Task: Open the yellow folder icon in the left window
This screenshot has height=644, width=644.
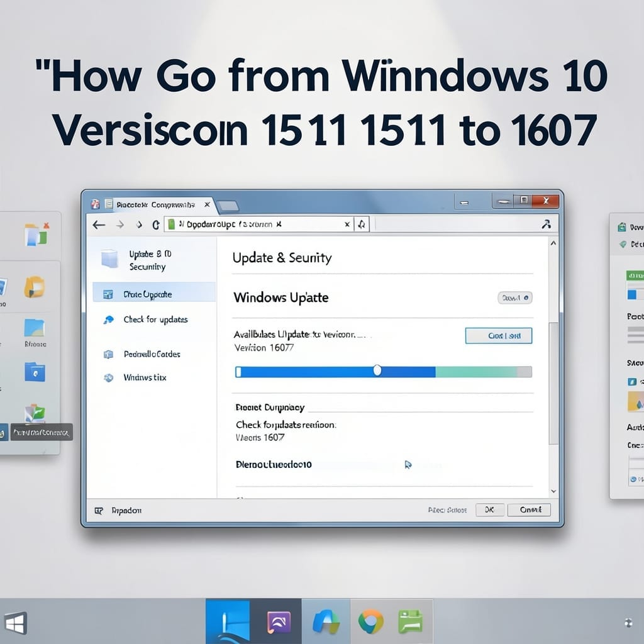Action: tap(35, 287)
